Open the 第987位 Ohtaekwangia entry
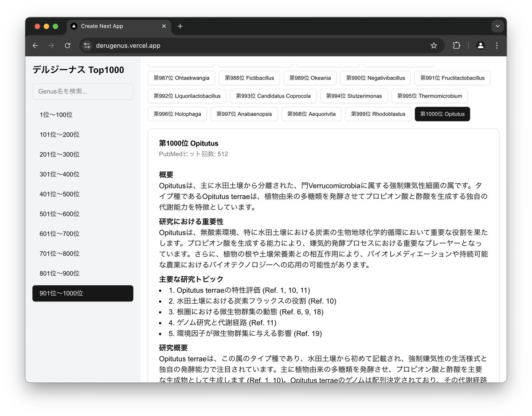 [181, 78]
